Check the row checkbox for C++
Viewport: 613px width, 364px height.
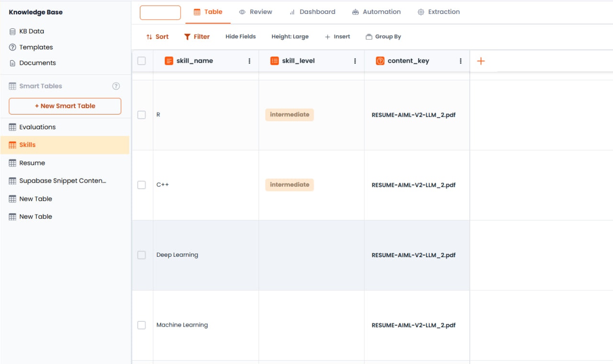pyautogui.click(x=142, y=185)
